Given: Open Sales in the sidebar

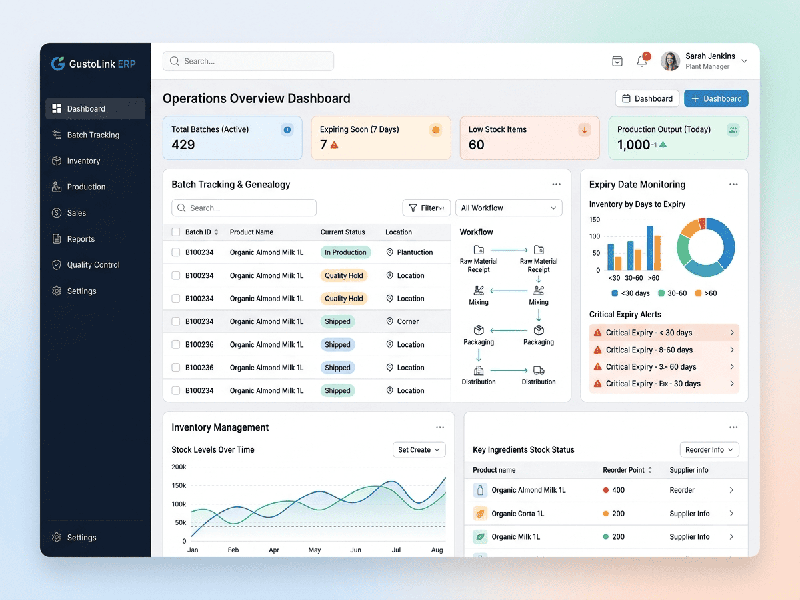Looking at the screenshot, I should (95, 213).
